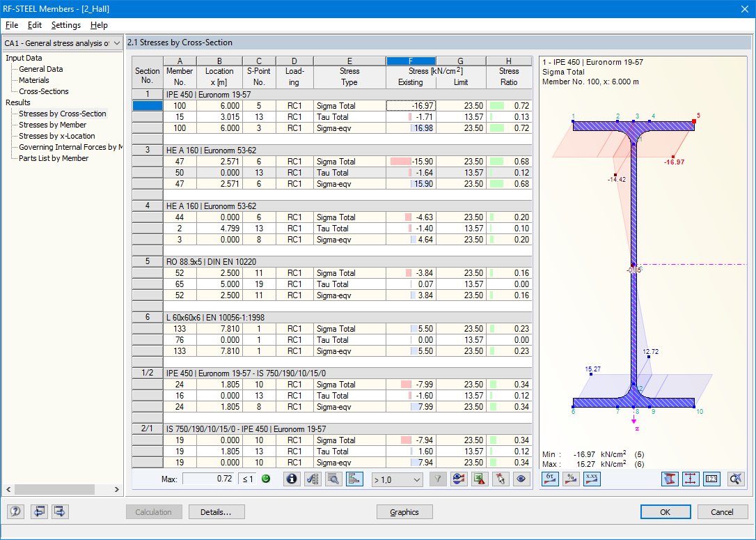The image size is (756, 540).
Task: Adjust decimal places with x.xx button
Action: (x=592, y=479)
